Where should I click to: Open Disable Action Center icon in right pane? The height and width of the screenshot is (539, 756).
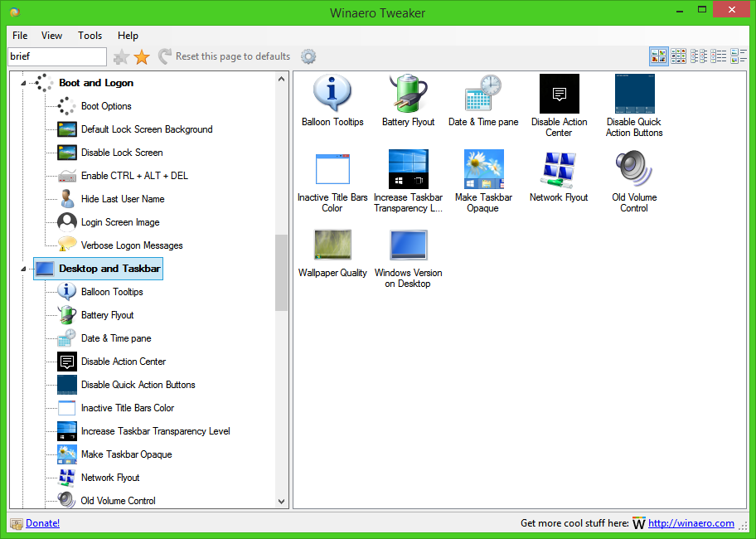tap(559, 94)
